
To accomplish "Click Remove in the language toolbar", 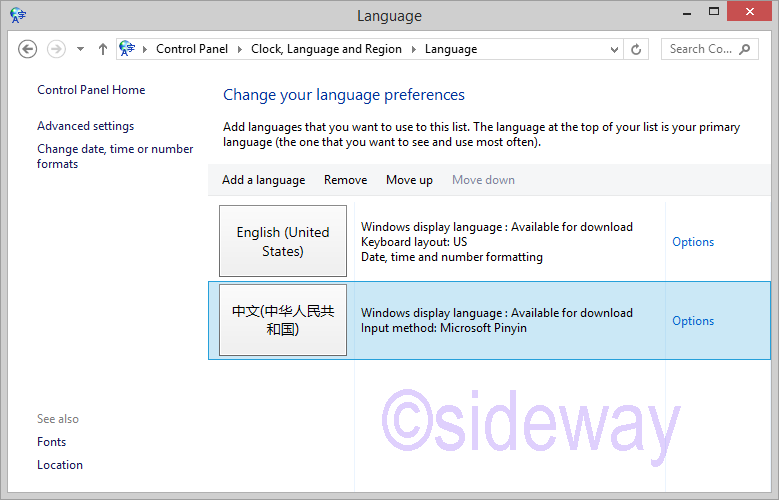I will [x=345, y=180].
